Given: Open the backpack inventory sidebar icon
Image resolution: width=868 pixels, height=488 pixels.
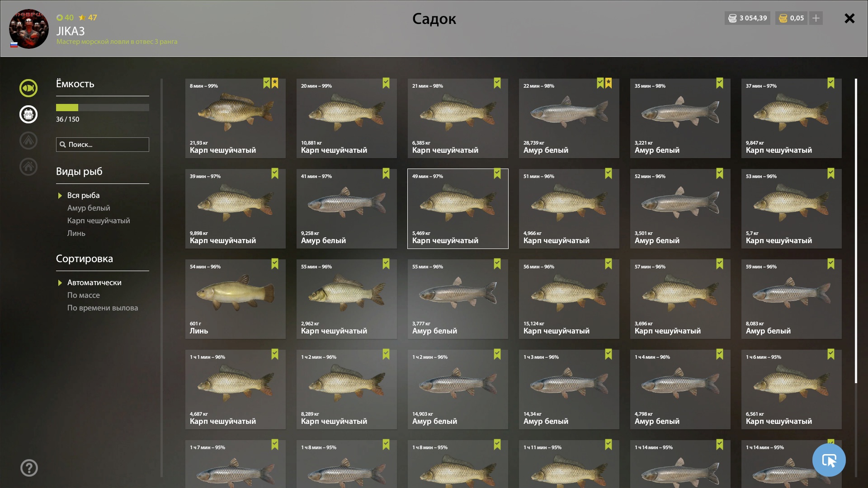Looking at the screenshot, I should tap(28, 114).
